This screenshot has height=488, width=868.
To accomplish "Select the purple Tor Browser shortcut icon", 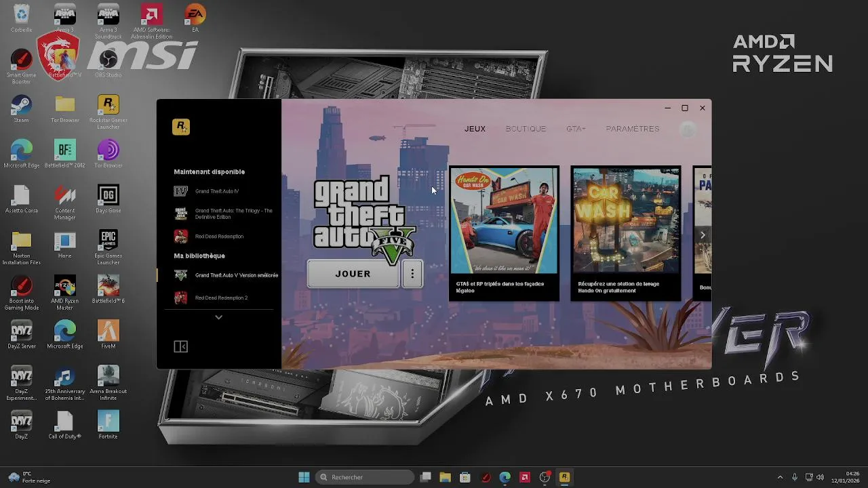I will 108,154.
